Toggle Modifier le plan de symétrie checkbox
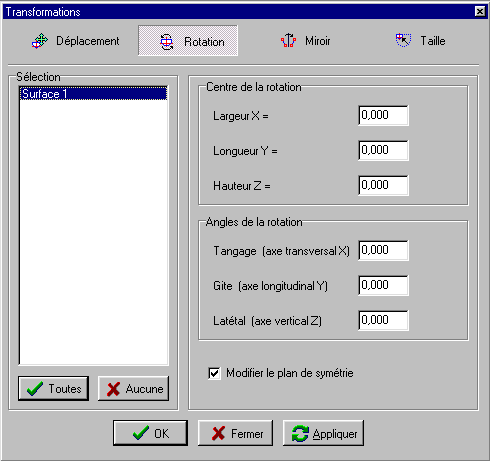 tap(214, 373)
